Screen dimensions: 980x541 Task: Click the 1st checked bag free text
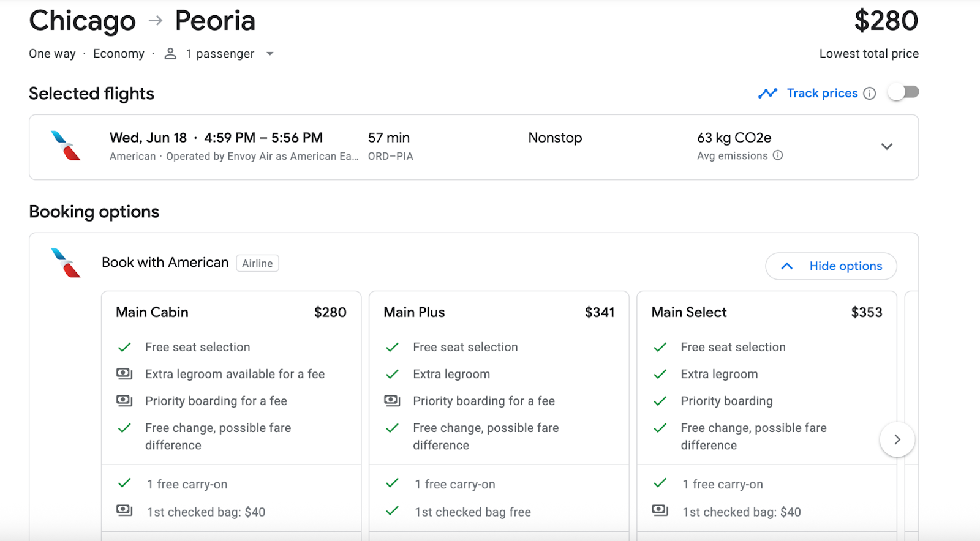pos(472,512)
